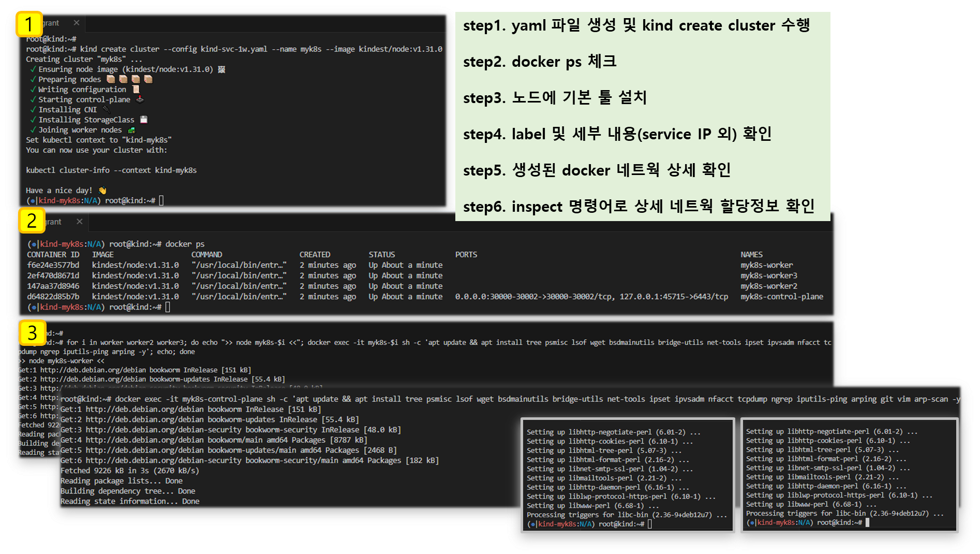980x554 pixels.
Task: Click 'Building dependency tree... Done' in control-plane window
Action: click(128, 491)
